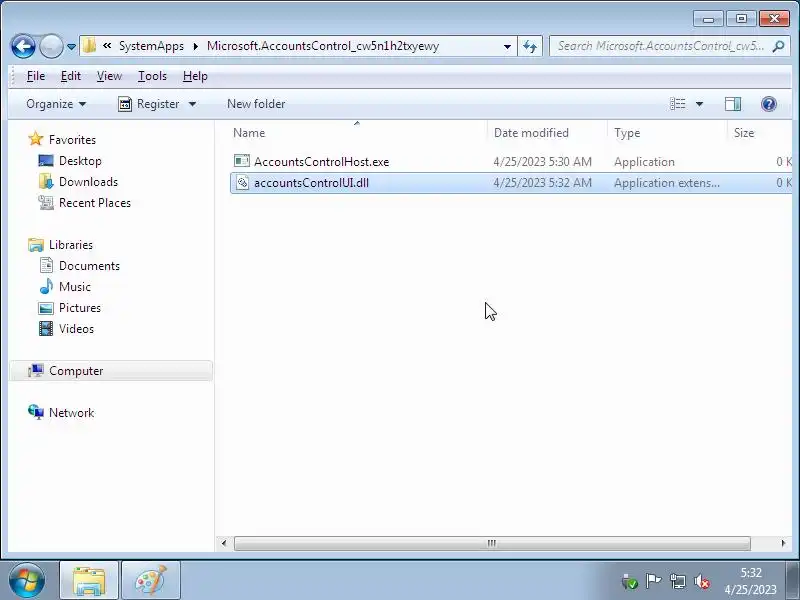Click Windows Explorer taskbar icon
This screenshot has width=800, height=600.
tap(89, 581)
